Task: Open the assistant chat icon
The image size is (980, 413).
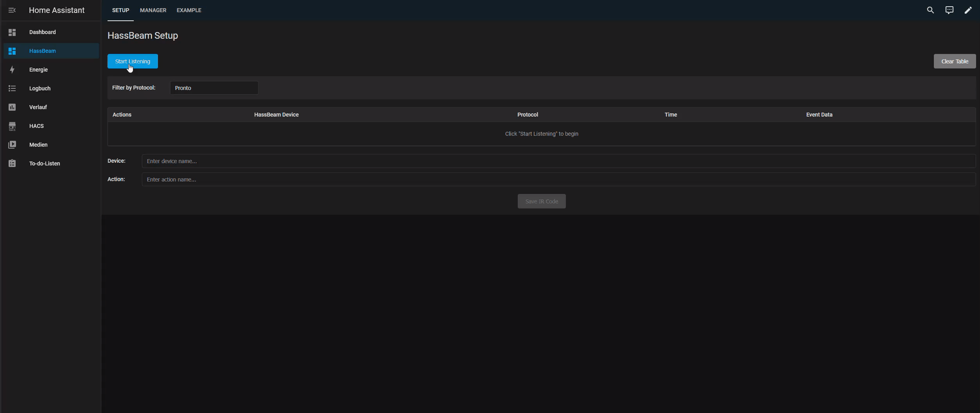Action: (x=949, y=10)
